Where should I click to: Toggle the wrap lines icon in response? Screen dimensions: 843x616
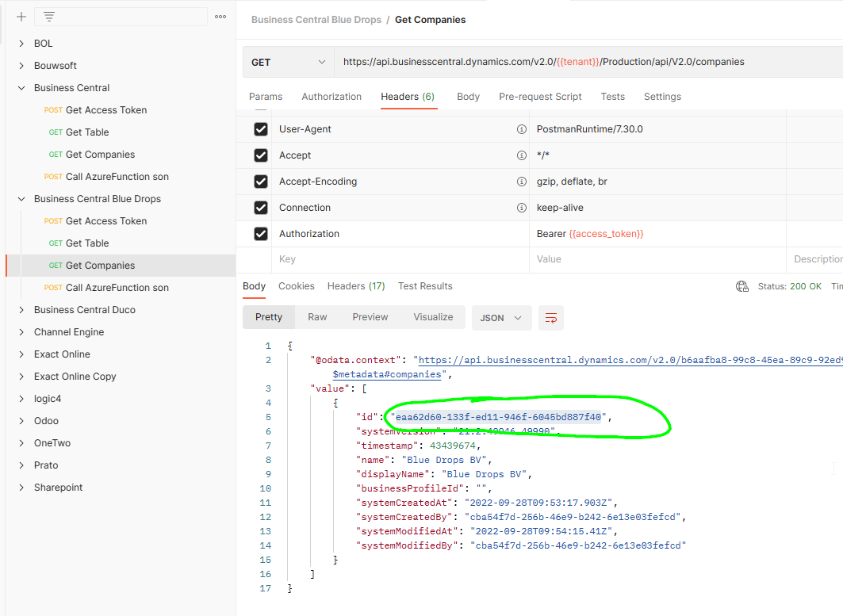pos(551,318)
